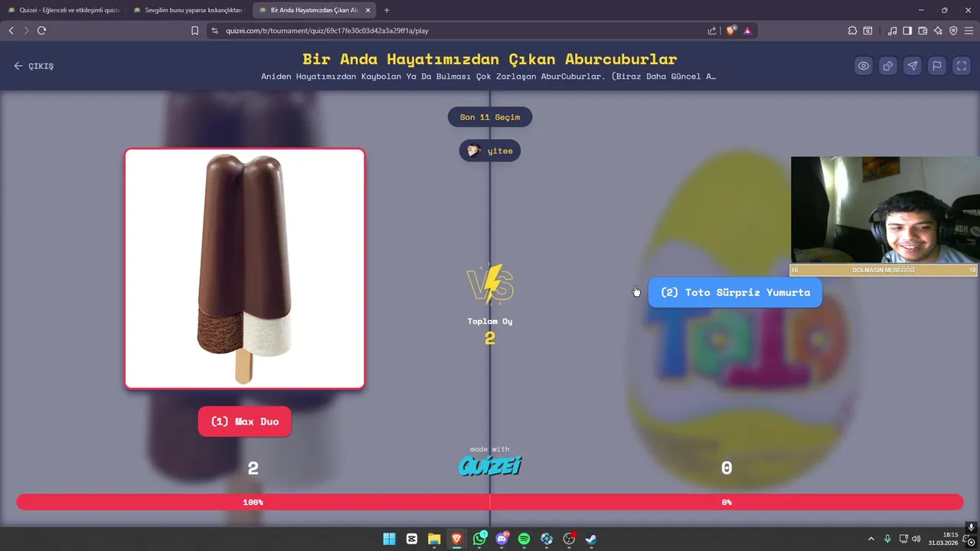Click the music note media control icon
Viewport: 980px width, 551px height.
[x=892, y=31]
